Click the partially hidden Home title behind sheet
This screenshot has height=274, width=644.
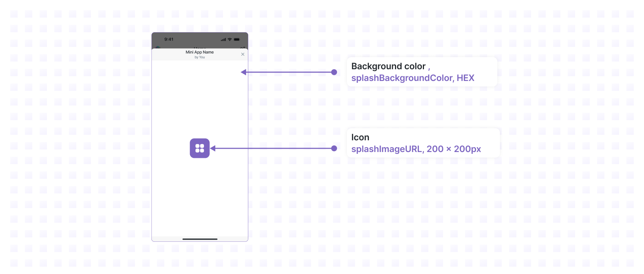pos(200,48)
